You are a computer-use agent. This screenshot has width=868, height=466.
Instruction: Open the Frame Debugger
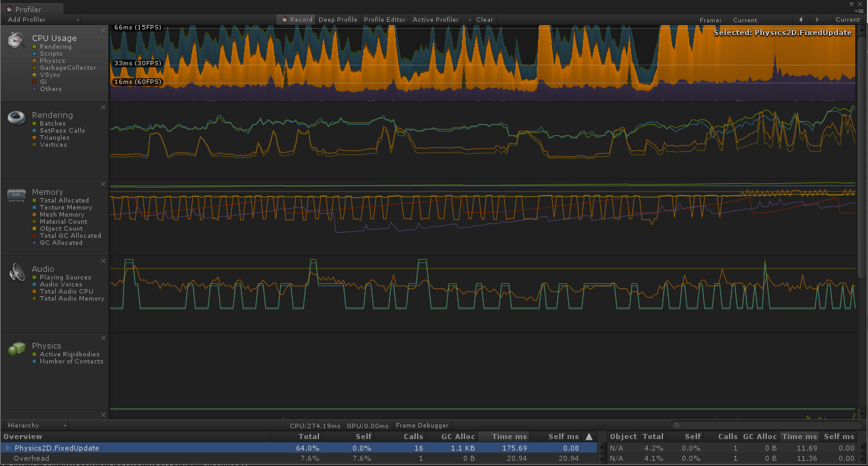coord(422,424)
